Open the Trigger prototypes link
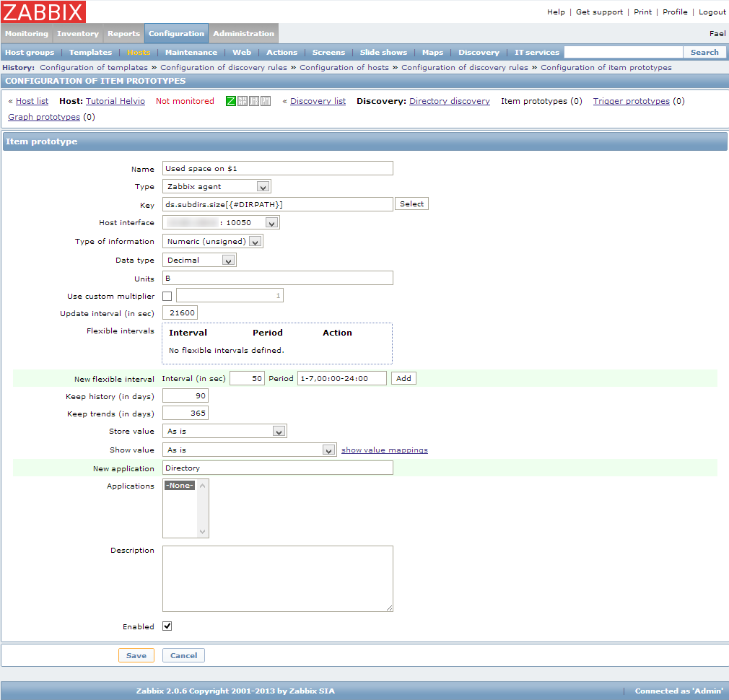This screenshot has width=729, height=700. 632,101
